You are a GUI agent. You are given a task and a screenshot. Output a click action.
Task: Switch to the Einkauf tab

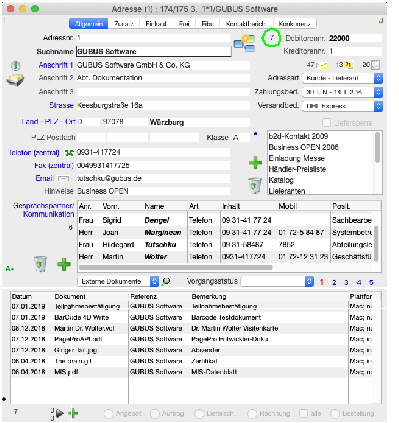click(x=156, y=24)
